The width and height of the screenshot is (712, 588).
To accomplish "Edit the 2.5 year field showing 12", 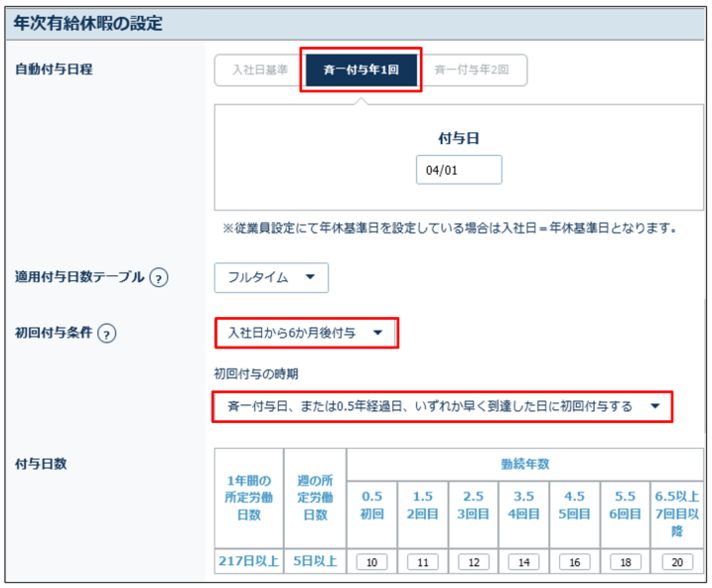I will (474, 562).
